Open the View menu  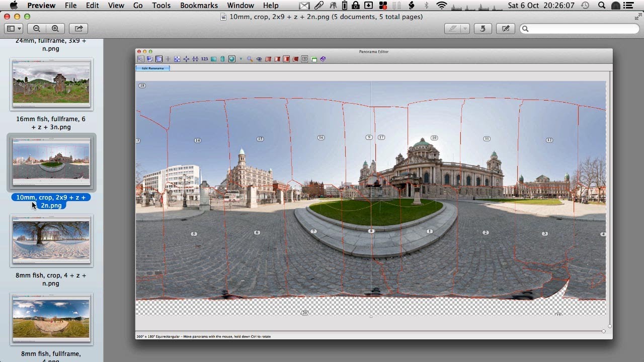116,6
